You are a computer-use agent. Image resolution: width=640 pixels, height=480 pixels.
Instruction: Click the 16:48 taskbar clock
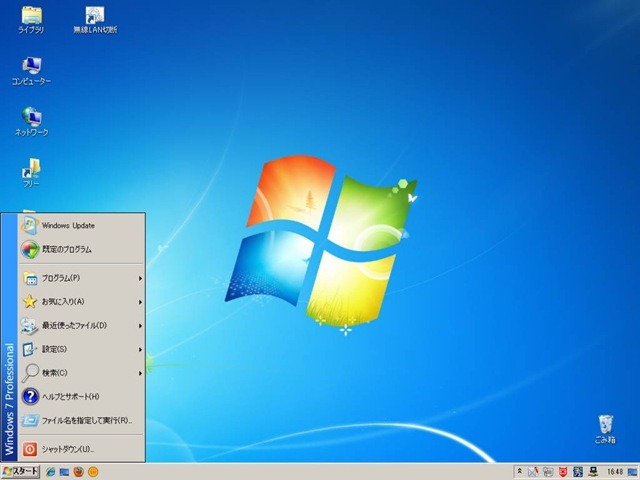(x=615, y=472)
